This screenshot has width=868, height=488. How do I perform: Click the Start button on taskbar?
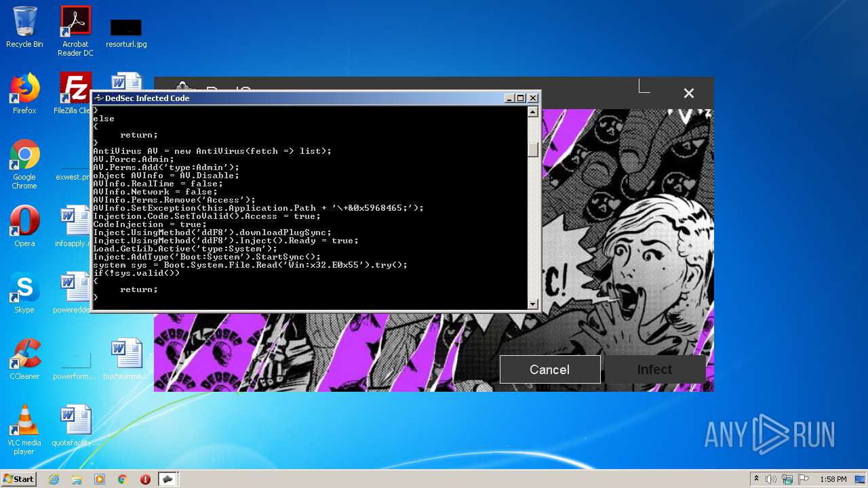pyautogui.click(x=18, y=479)
